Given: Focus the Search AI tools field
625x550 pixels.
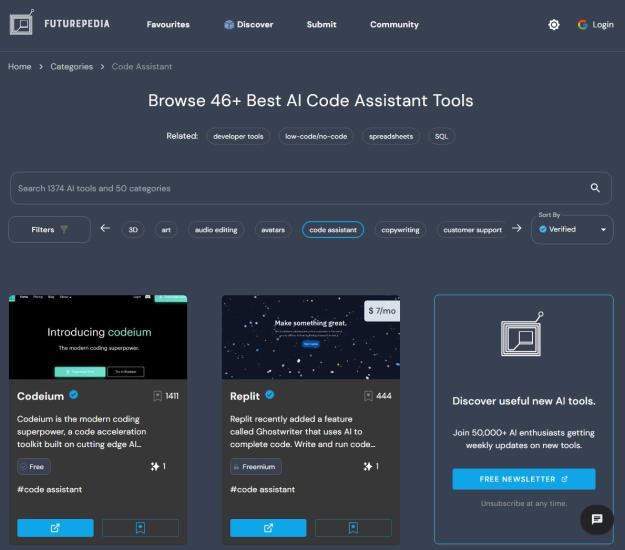Looking at the screenshot, I should tap(311, 188).
